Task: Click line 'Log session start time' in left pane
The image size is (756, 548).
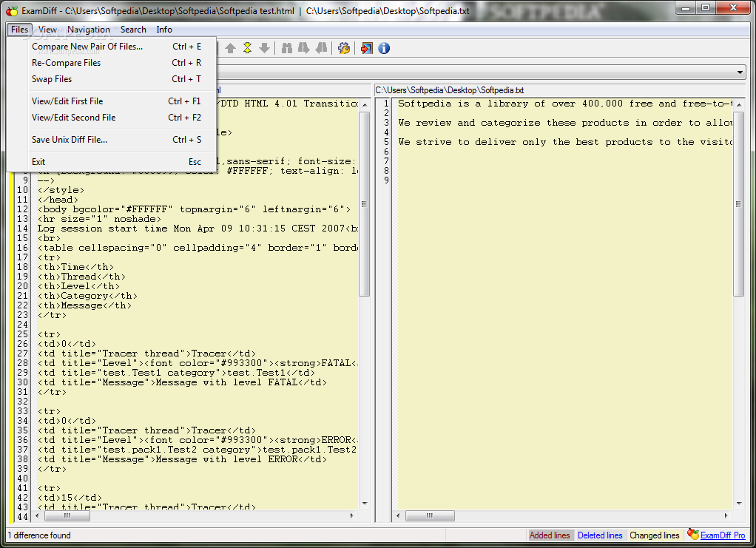Action: [198, 229]
